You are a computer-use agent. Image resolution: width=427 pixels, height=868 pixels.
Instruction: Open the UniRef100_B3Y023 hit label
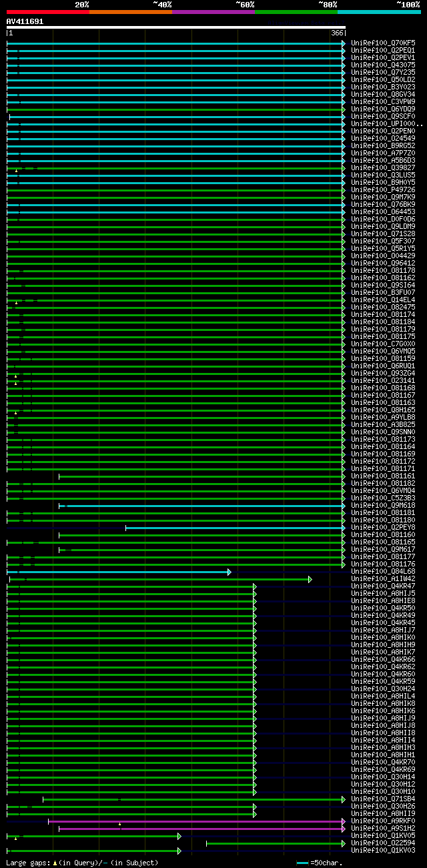383,87
